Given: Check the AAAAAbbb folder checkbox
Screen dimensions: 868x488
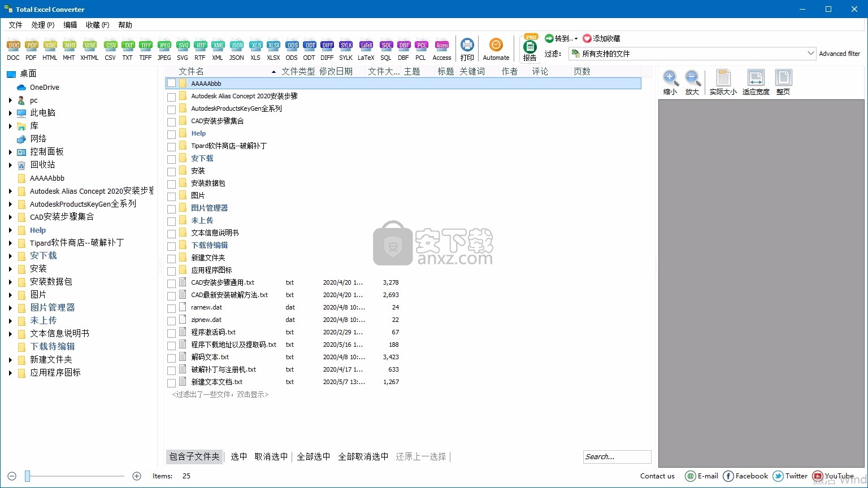Looking at the screenshot, I should (x=171, y=84).
